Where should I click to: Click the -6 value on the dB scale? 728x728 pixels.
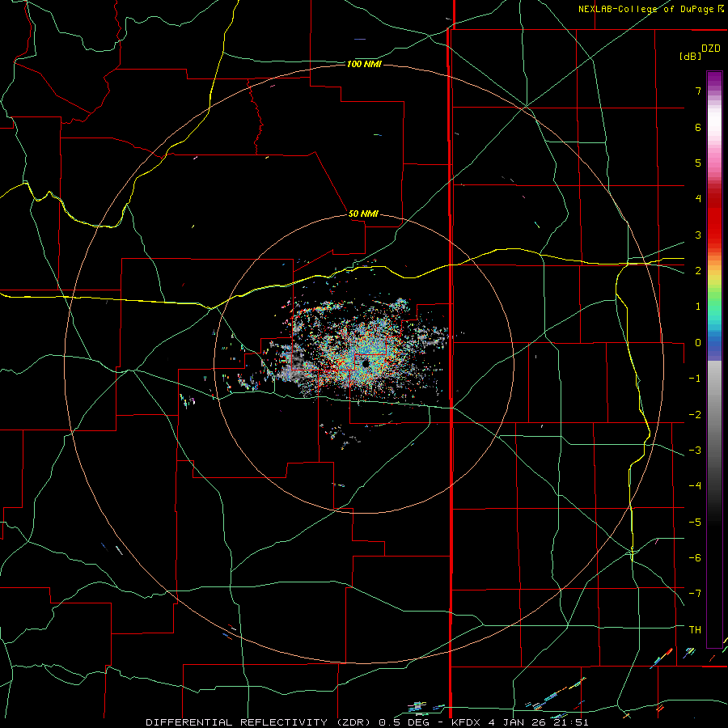click(695, 558)
